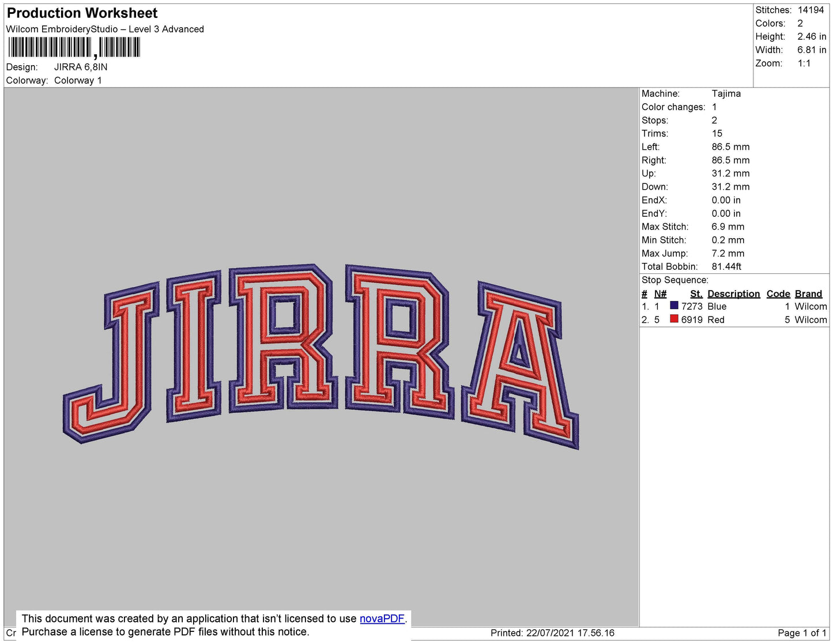Viewport: 833px width, 644px height.
Task: Click the Wilcom brand in the Blue row
Action: point(811,307)
